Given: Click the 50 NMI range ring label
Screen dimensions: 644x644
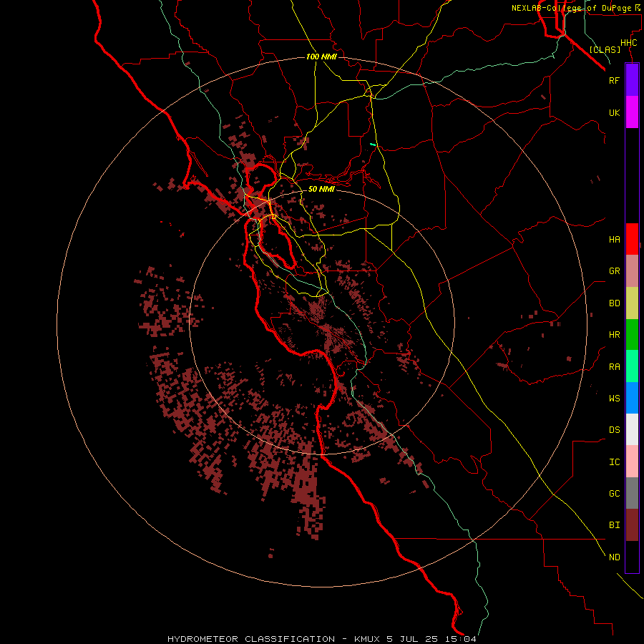Looking at the screenshot, I should point(321,189).
